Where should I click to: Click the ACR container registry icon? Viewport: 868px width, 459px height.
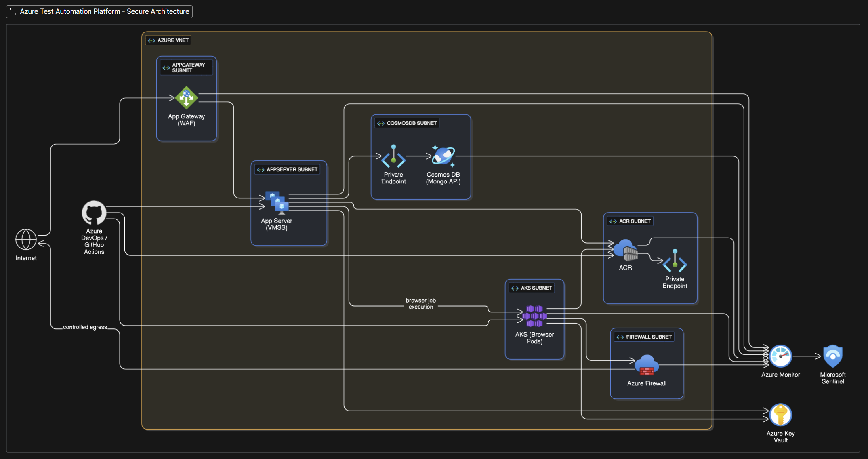pyautogui.click(x=625, y=250)
